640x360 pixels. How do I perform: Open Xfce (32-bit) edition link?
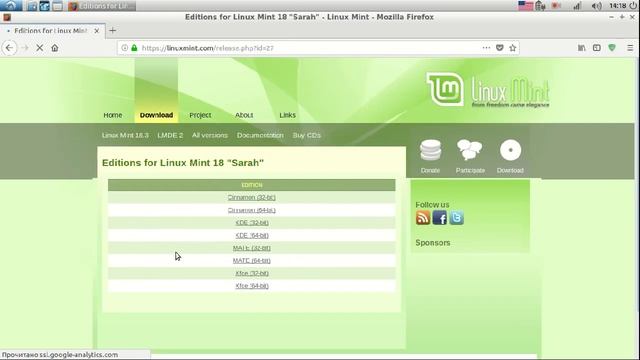pos(252,273)
